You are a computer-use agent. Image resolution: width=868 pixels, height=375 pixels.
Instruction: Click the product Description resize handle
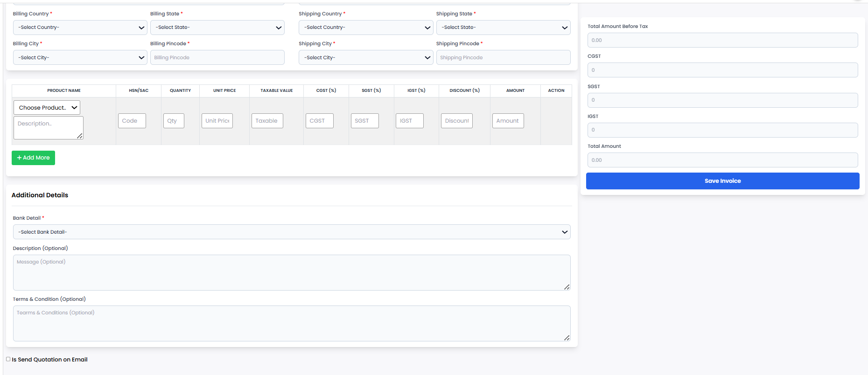coord(80,136)
